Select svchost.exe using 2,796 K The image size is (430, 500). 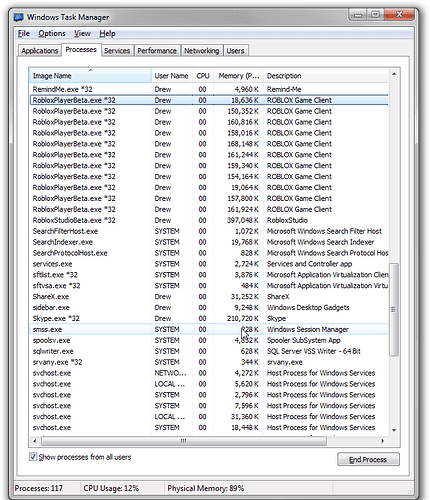point(209,395)
